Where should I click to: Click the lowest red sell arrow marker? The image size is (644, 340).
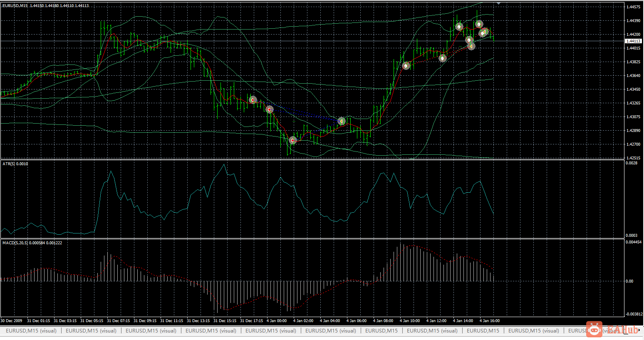point(293,140)
